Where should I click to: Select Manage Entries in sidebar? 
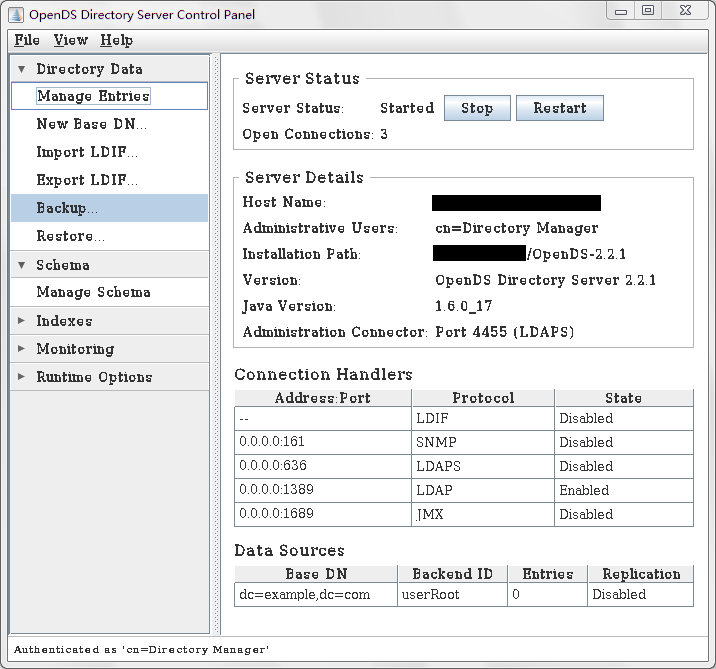point(110,96)
